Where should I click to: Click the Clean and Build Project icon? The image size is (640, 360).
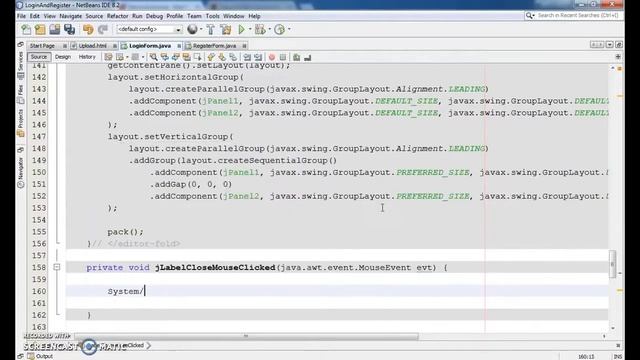coord(226,29)
